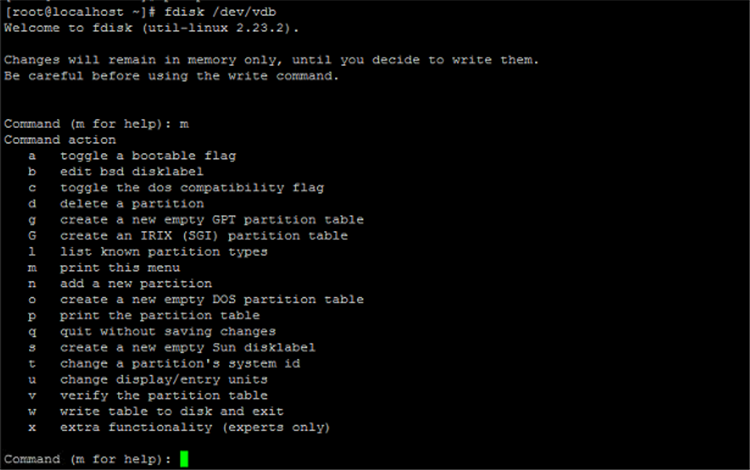This screenshot has height=470, width=750.
Task: Click 'create a new empty Sun disklabel'
Action: pos(187,348)
